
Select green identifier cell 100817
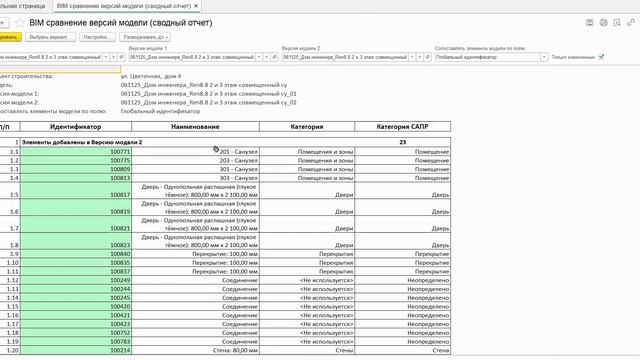pyautogui.click(x=76, y=191)
